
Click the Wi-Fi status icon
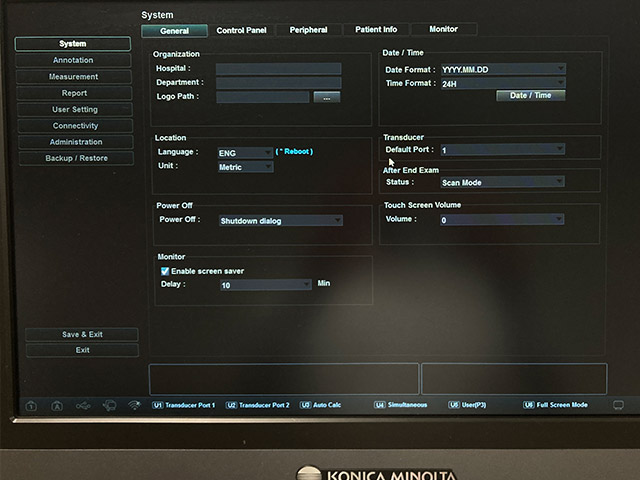click(x=134, y=405)
